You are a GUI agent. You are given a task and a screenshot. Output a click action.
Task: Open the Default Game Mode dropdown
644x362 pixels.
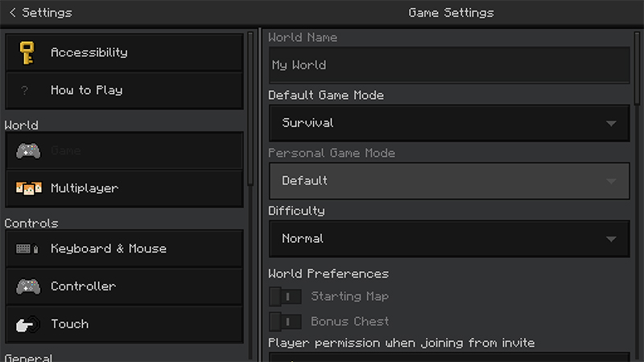tap(449, 123)
